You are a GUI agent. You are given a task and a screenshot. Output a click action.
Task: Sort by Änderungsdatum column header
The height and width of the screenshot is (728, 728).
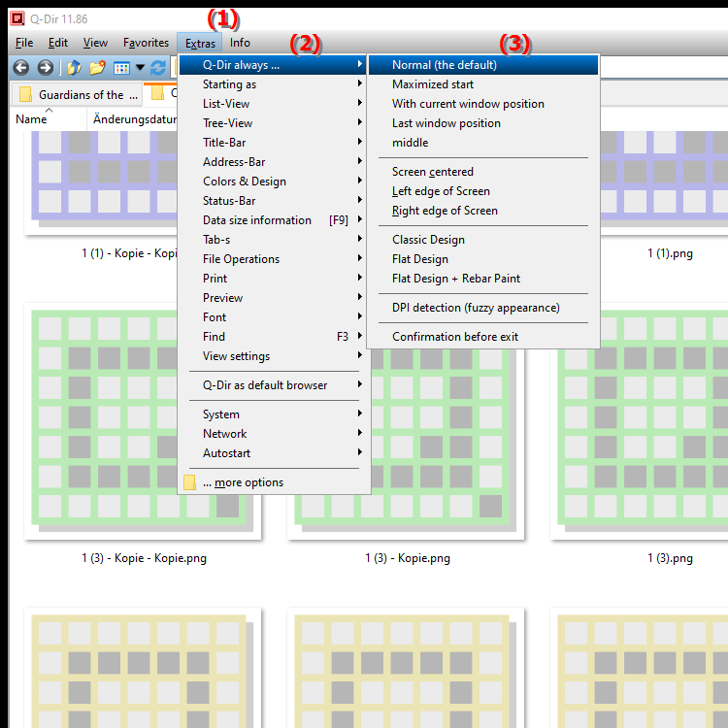(x=134, y=119)
